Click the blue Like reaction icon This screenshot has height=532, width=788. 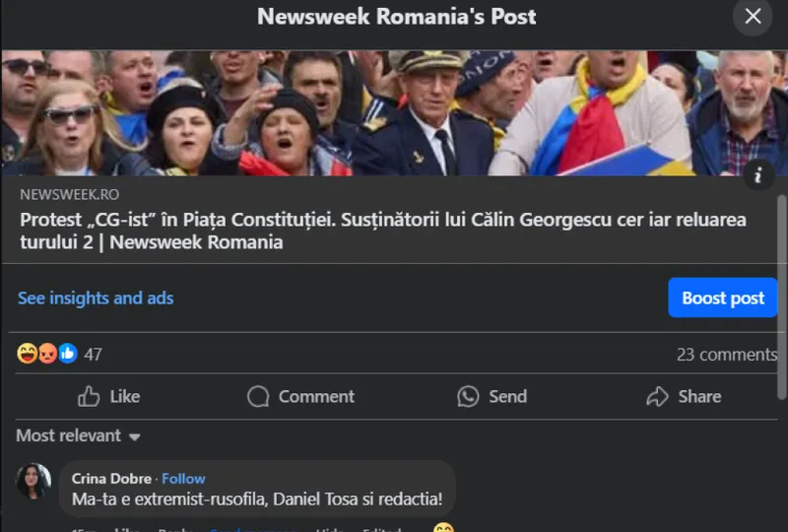pyautogui.click(x=67, y=354)
